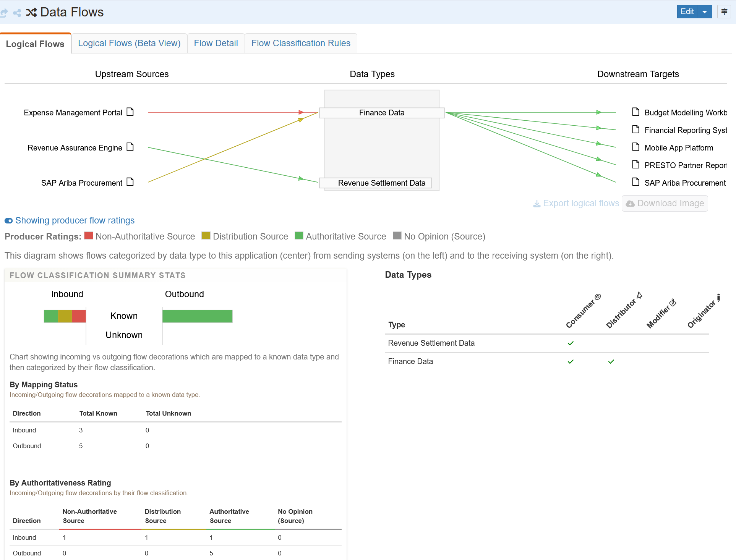The width and height of the screenshot is (736, 560).
Task: Click the downstream SAP Ariba Procurement document icon
Action: (x=636, y=182)
